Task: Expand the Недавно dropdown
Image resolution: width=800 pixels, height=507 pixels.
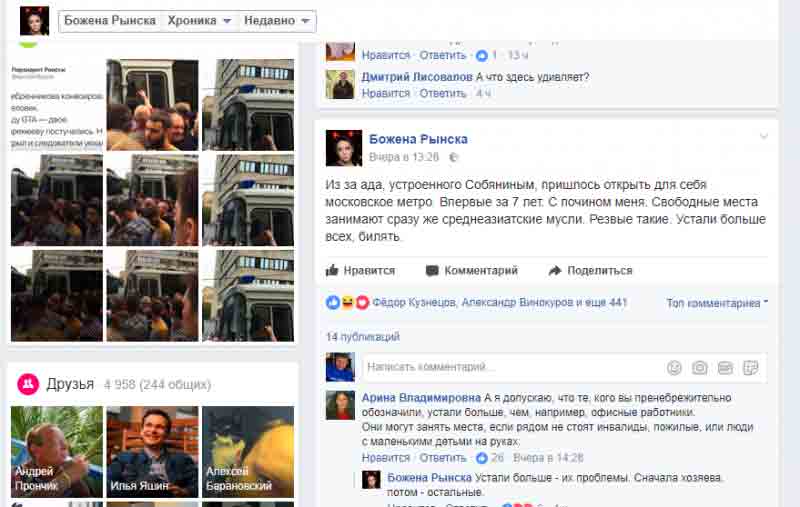Action: [x=277, y=21]
